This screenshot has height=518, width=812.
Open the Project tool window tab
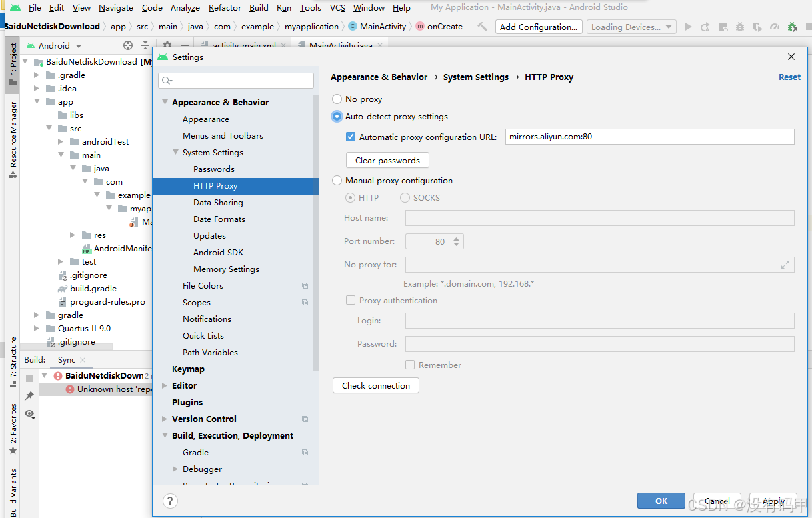pyautogui.click(x=13, y=65)
